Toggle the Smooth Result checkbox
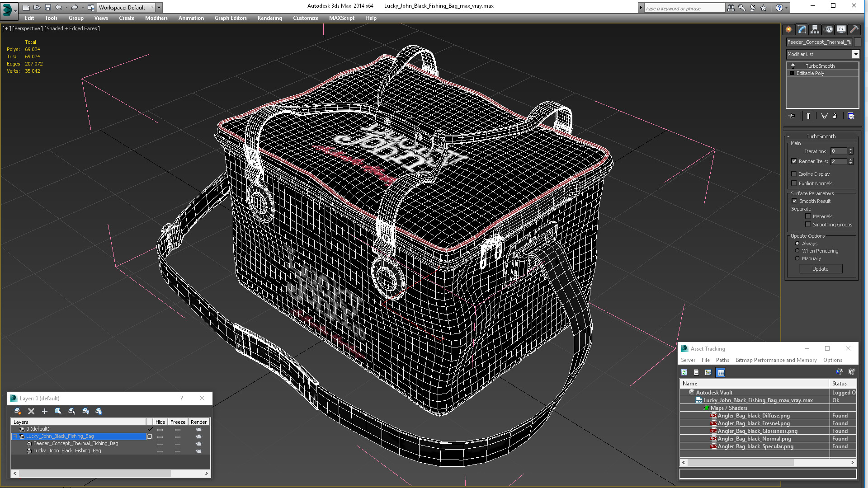 click(x=794, y=201)
